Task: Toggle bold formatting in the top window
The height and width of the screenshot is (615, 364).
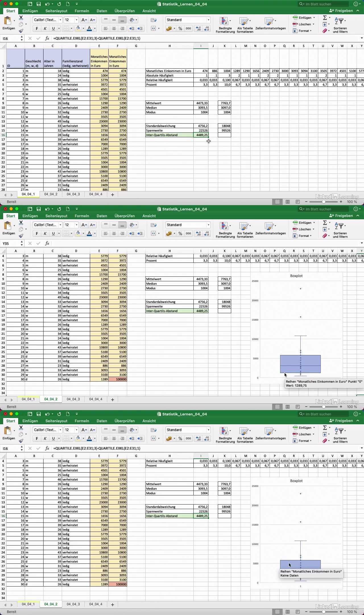Action: (37, 28)
